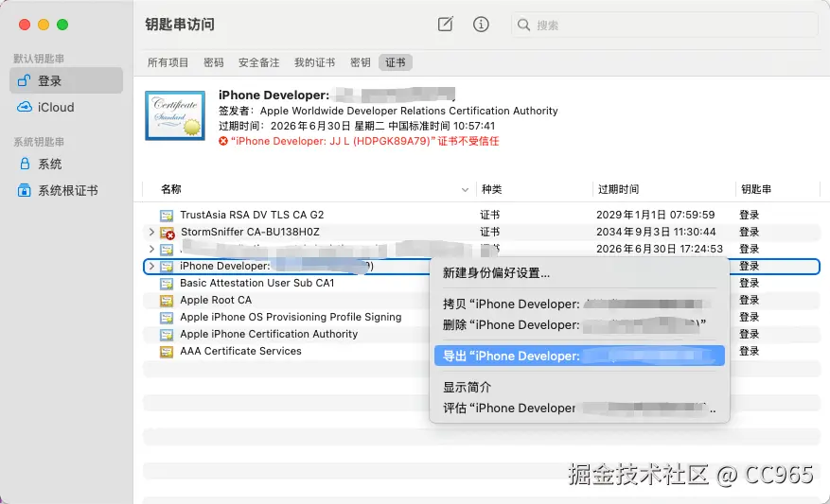Click the 证书不受信任 red warning text

click(468, 141)
